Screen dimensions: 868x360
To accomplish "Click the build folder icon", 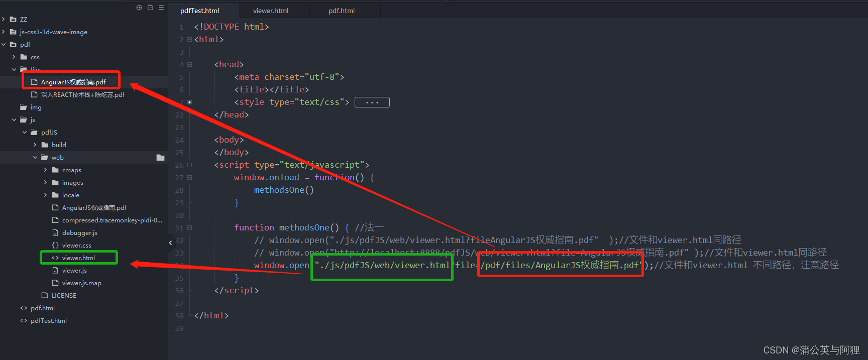I will click(45, 145).
